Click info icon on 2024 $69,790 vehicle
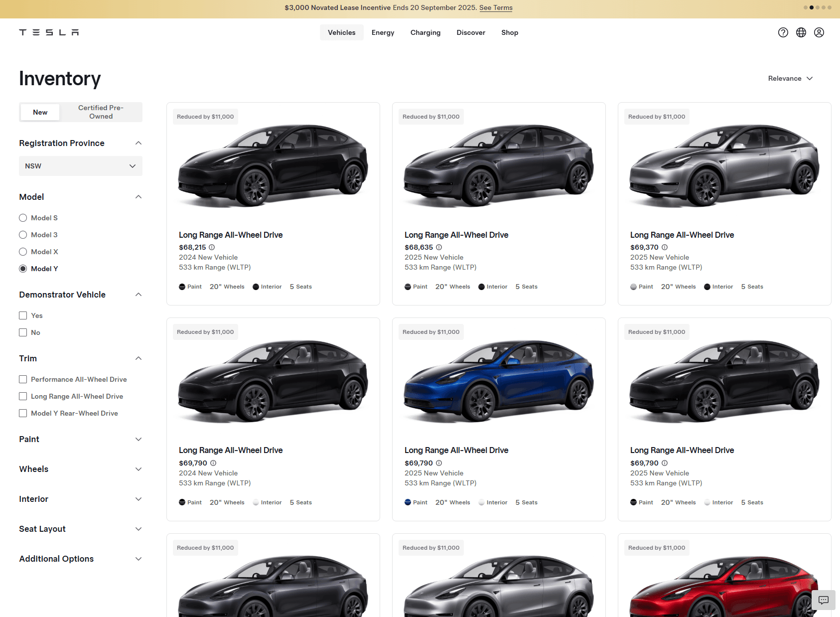This screenshot has height=617, width=840. click(213, 463)
